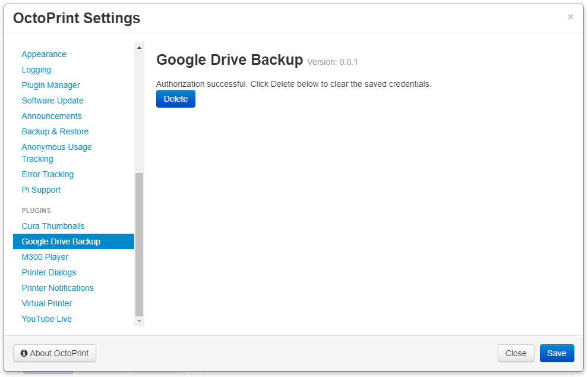
Task: Select Error Tracking in sidebar
Action: pyautogui.click(x=48, y=174)
